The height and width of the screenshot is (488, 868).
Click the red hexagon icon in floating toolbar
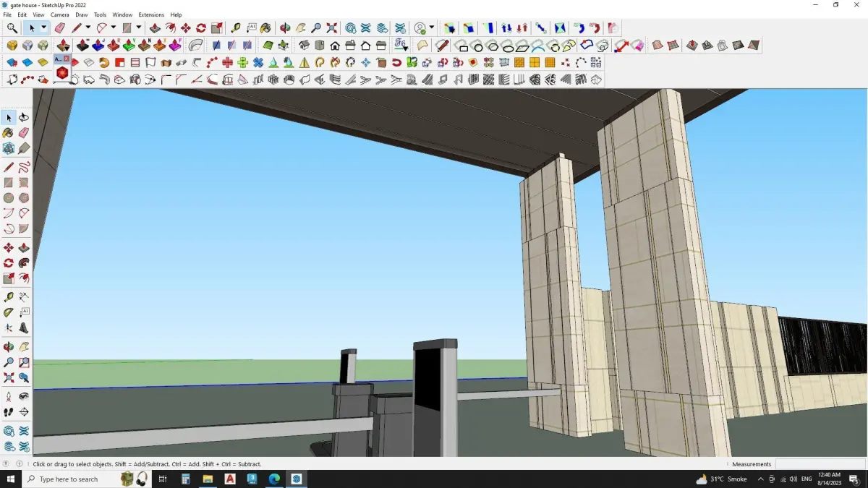62,73
